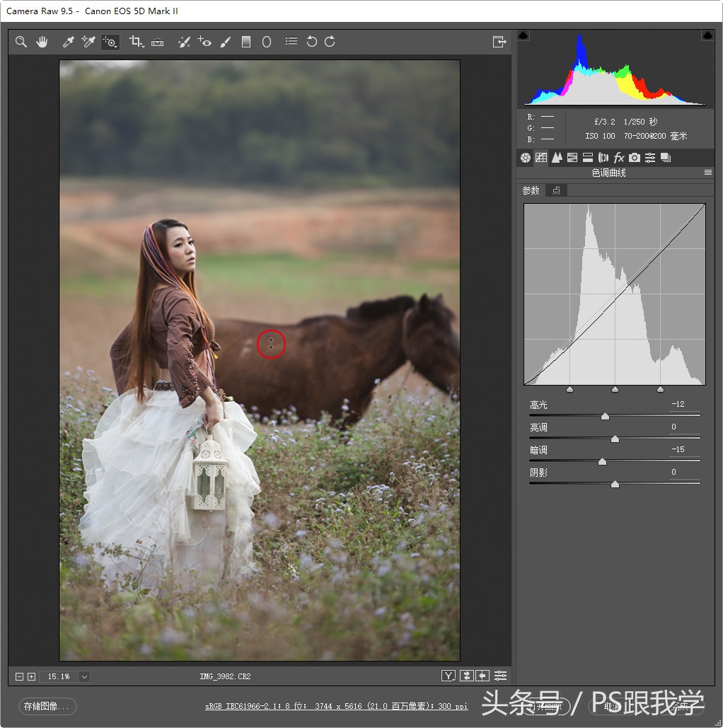
Task: Toggle shadow clipping warning on histogram
Action: 524,34
